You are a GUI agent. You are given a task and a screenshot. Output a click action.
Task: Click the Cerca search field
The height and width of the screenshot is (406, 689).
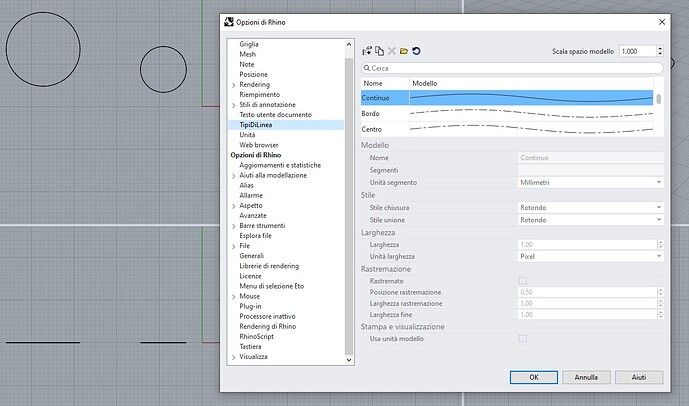pyautogui.click(x=512, y=68)
